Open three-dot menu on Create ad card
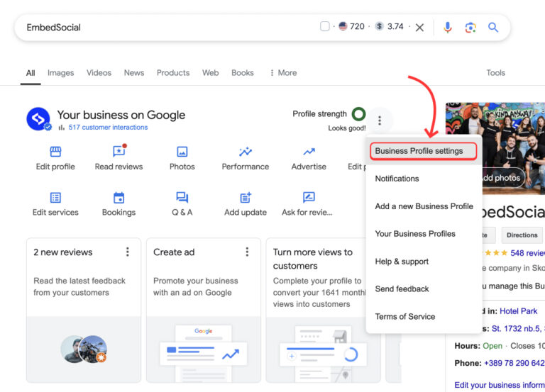Image resolution: width=545 pixels, height=392 pixels. coord(247,252)
